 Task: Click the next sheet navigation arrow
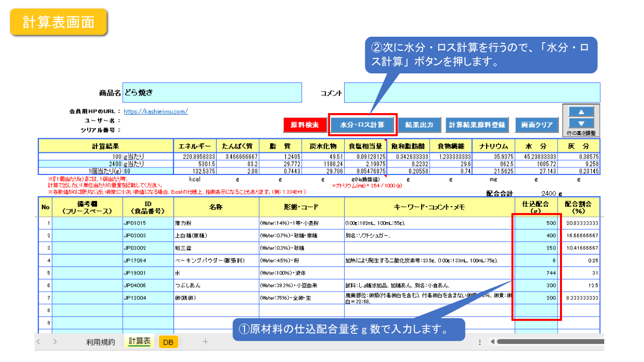[x=55, y=342]
